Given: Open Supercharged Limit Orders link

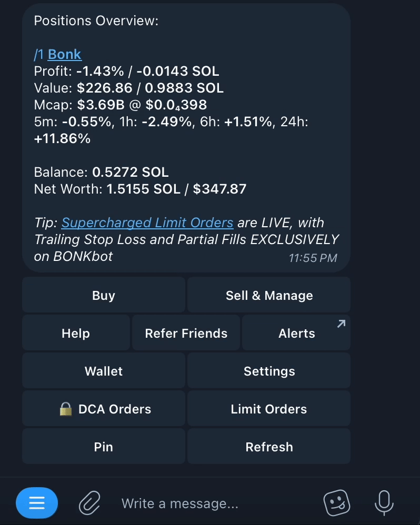Looking at the screenshot, I should coord(147,223).
